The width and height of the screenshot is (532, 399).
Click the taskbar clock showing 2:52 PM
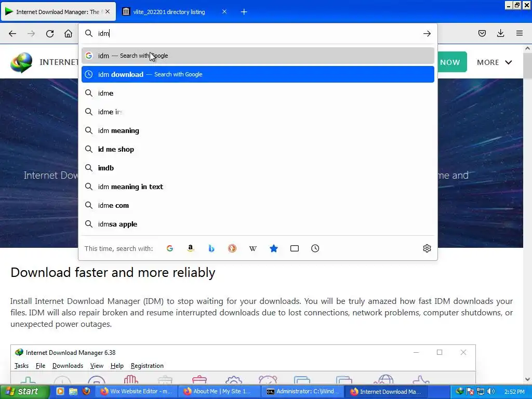[x=514, y=392]
